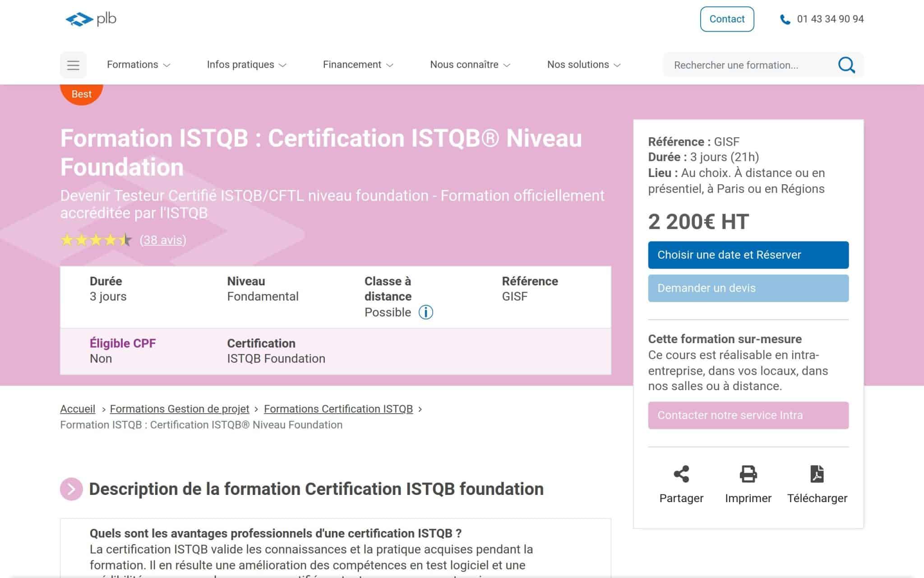Click Cette formation sur-mesure heading
Image resolution: width=924 pixels, height=578 pixels.
pos(725,339)
